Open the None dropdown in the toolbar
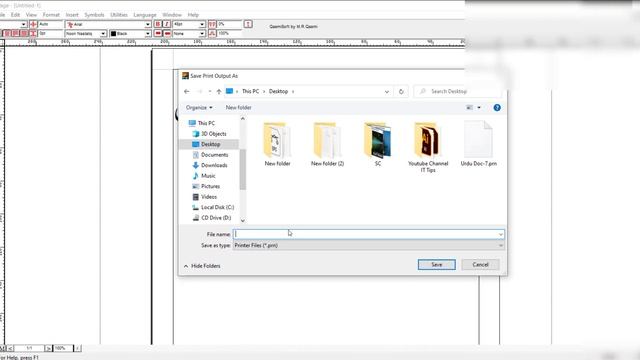The image size is (640, 360). 202,33
